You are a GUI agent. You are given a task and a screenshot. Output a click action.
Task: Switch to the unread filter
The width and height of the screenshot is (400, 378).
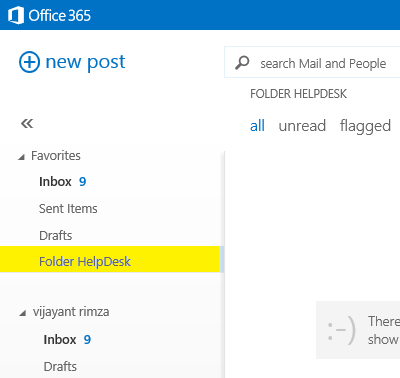[x=302, y=126]
